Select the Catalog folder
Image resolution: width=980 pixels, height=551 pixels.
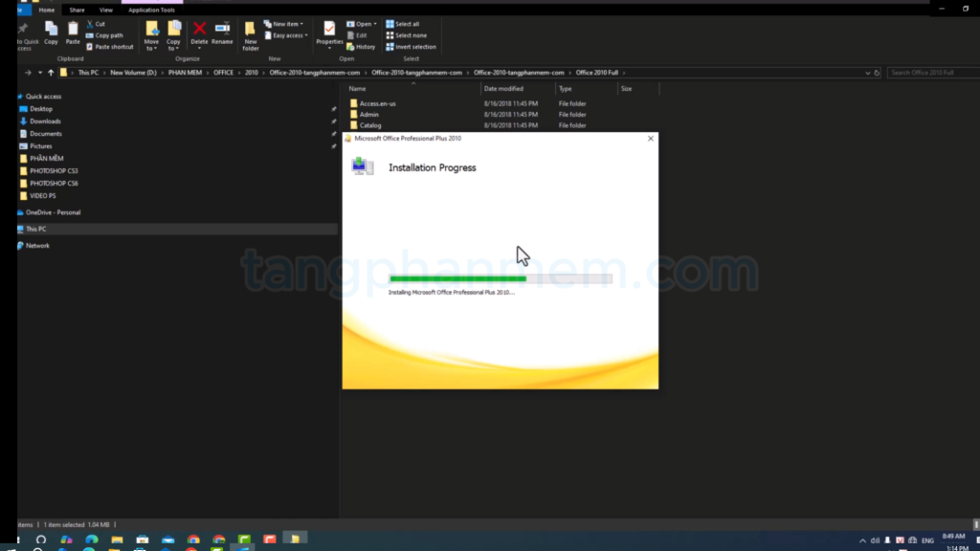370,125
